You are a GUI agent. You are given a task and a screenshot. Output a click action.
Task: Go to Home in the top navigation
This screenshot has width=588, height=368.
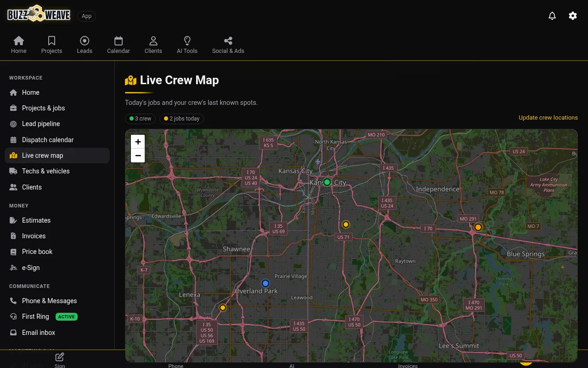pos(19,45)
